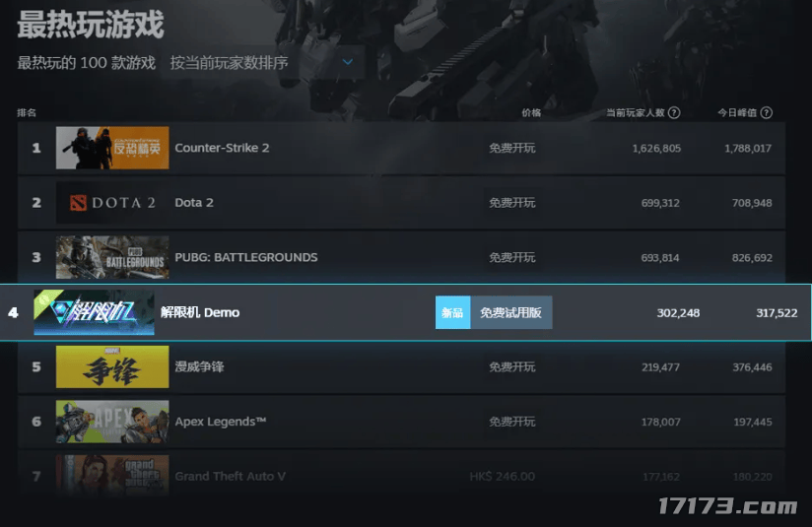
Task: Open the Dota 2 title link
Action: click(x=194, y=202)
